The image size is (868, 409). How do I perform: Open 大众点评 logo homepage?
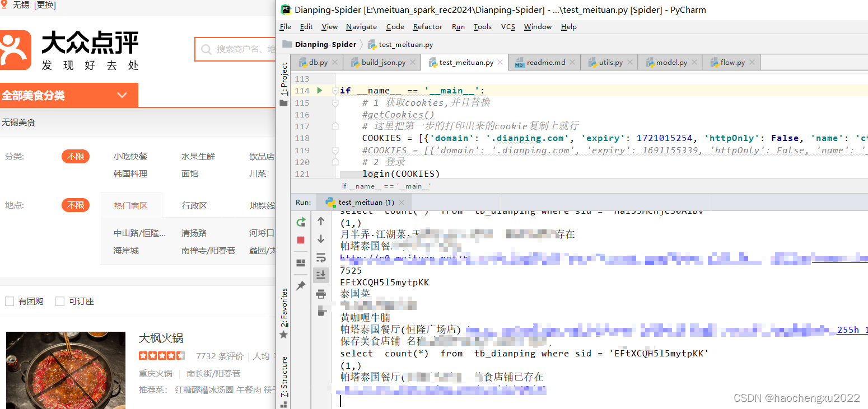tap(69, 50)
